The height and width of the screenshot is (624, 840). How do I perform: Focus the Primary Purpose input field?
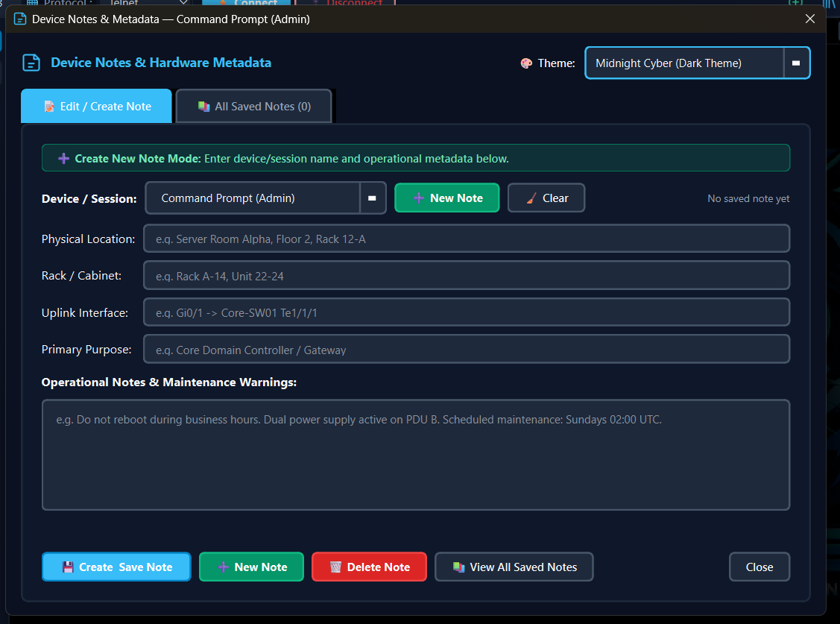(x=467, y=349)
